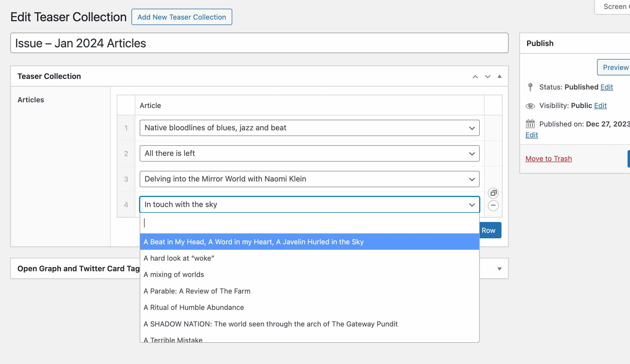Image resolution: width=630 pixels, height=364 pixels.
Task: Click the title field Issue – Jan 2024 Articles
Action: (x=259, y=43)
